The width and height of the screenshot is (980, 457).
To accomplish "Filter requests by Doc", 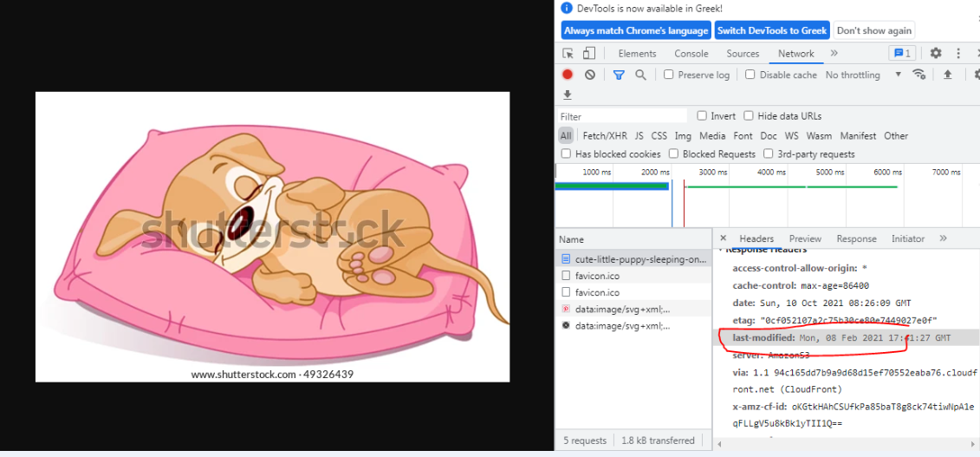I will click(x=768, y=135).
